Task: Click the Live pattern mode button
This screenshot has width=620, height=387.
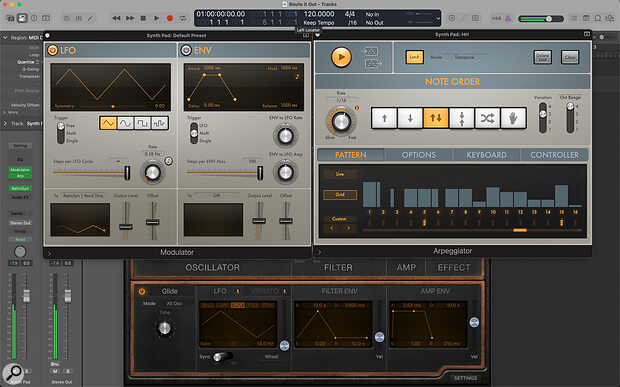Action: tap(340, 174)
